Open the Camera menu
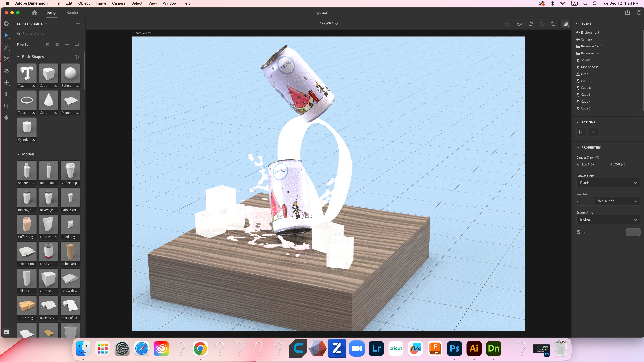644x362 pixels. pos(118,3)
